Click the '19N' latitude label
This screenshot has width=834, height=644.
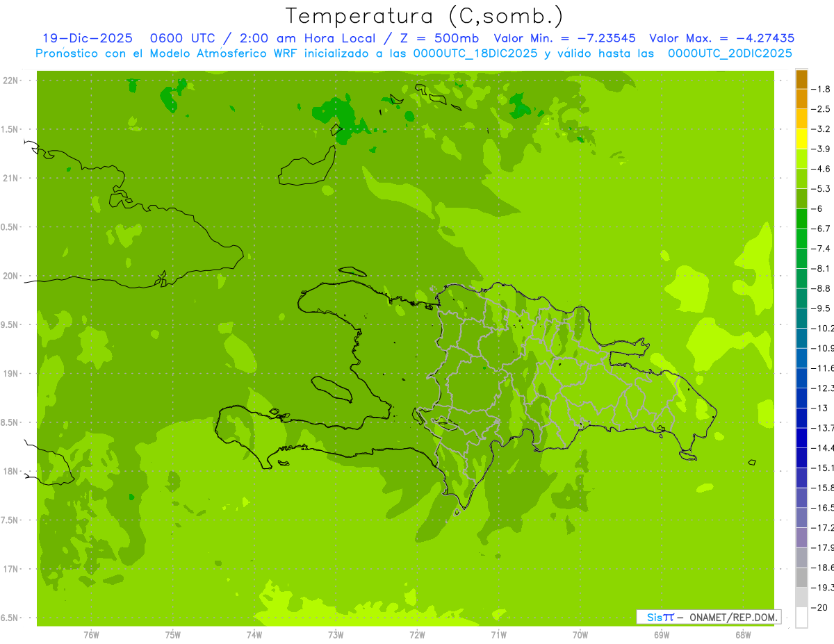[10, 373]
